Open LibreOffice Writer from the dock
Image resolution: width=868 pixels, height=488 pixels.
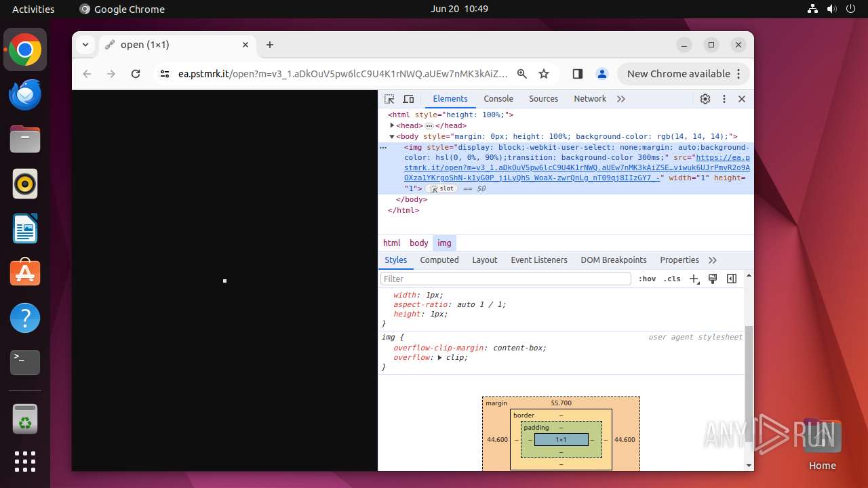tap(25, 228)
